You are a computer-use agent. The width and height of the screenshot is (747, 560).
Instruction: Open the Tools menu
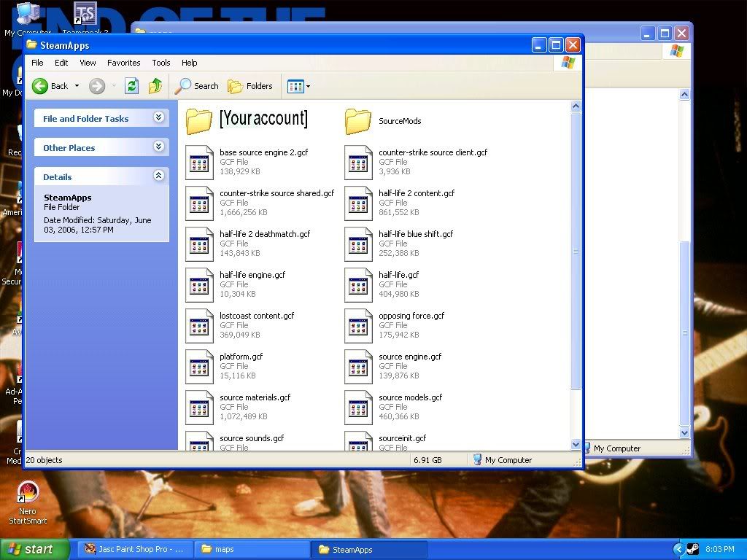(161, 63)
